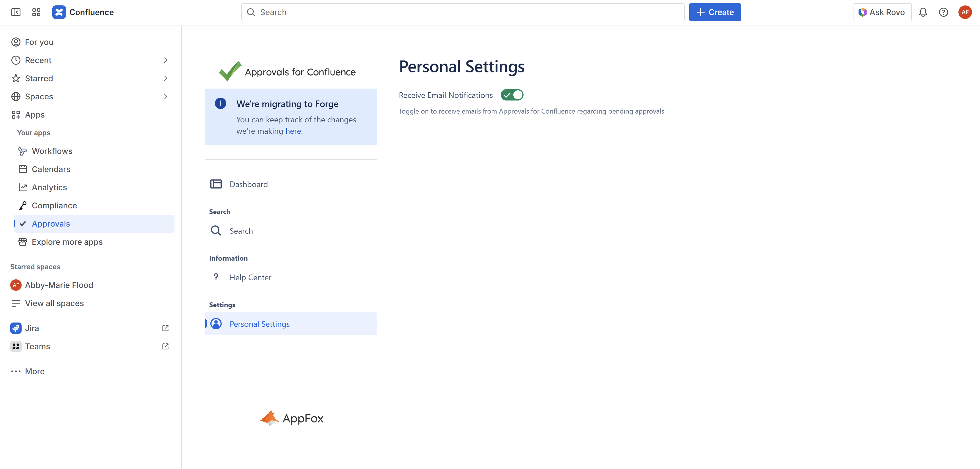The image size is (980, 469).
Task: Click the migration info icon
Action: 220,103
